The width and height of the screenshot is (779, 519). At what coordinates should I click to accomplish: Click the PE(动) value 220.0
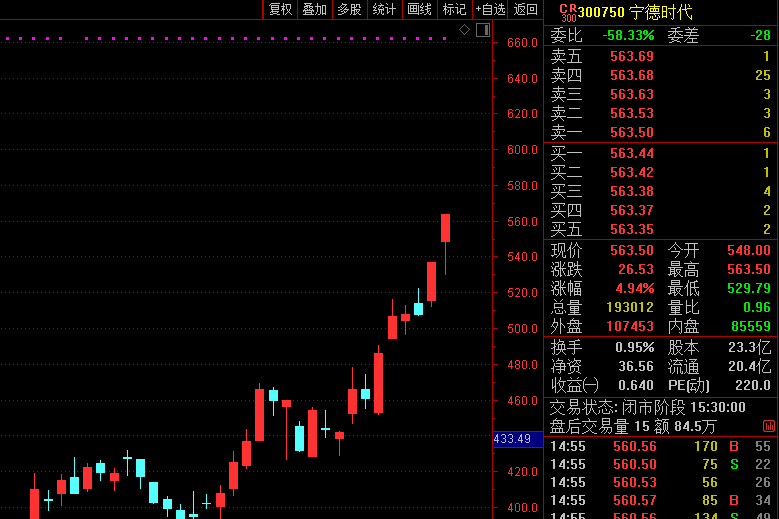tap(753, 384)
